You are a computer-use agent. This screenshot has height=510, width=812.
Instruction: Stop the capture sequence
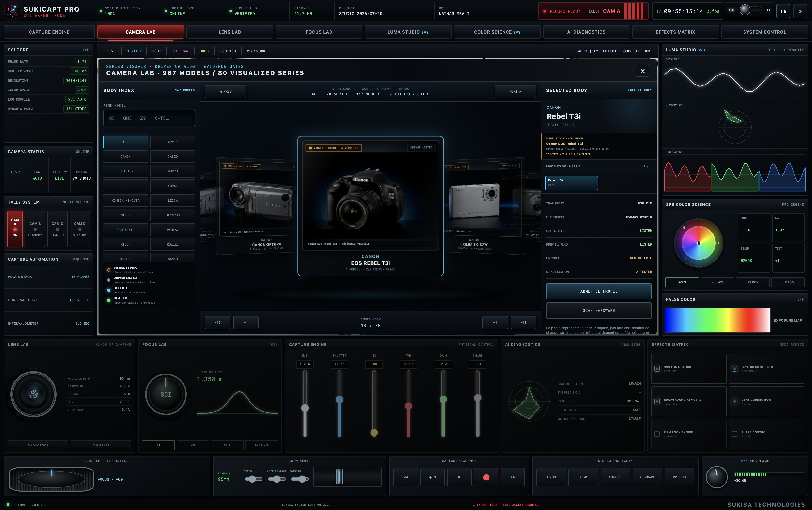tap(459, 477)
